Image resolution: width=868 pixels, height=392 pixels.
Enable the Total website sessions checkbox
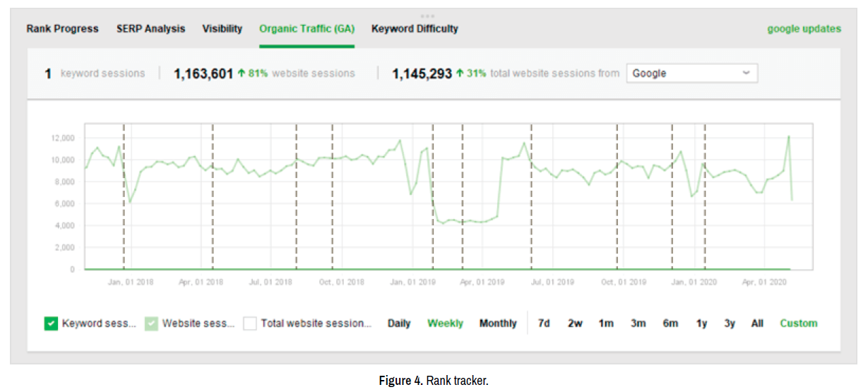coord(250,323)
